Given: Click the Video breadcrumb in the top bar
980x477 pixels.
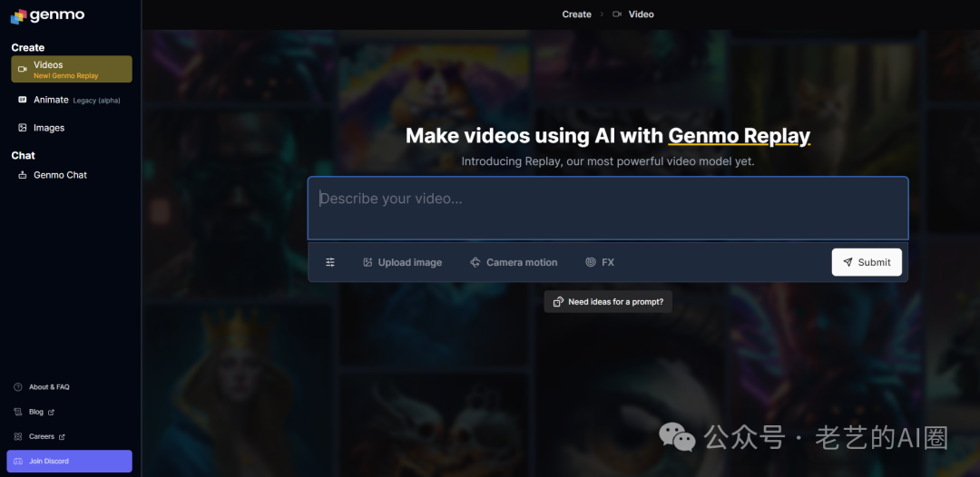Looking at the screenshot, I should coord(642,15).
